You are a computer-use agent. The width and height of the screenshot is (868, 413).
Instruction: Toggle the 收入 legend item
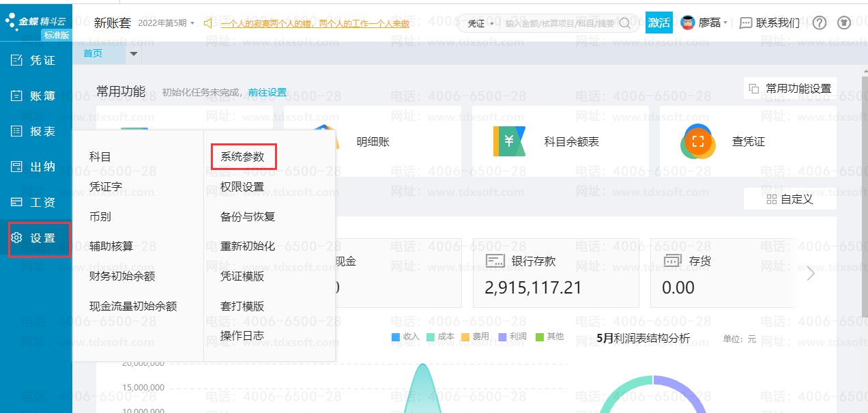(x=405, y=337)
